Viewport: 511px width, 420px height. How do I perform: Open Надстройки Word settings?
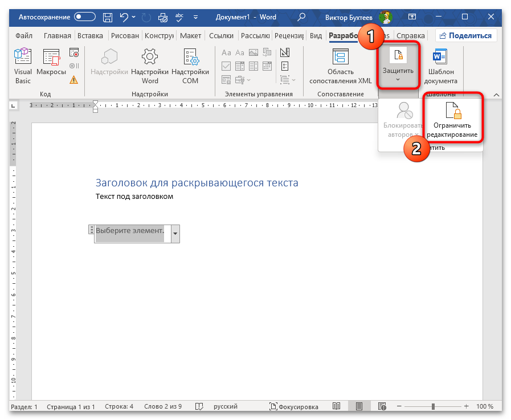tap(150, 66)
